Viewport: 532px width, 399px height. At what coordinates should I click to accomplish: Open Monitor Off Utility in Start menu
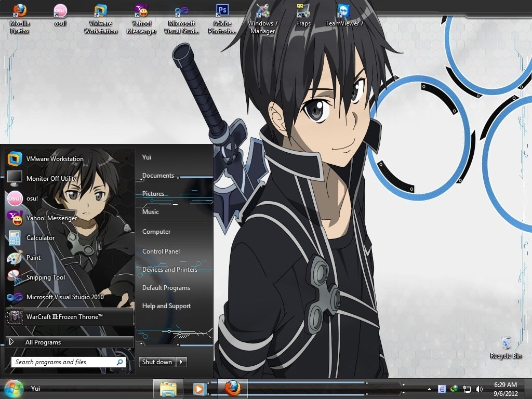coord(70,179)
